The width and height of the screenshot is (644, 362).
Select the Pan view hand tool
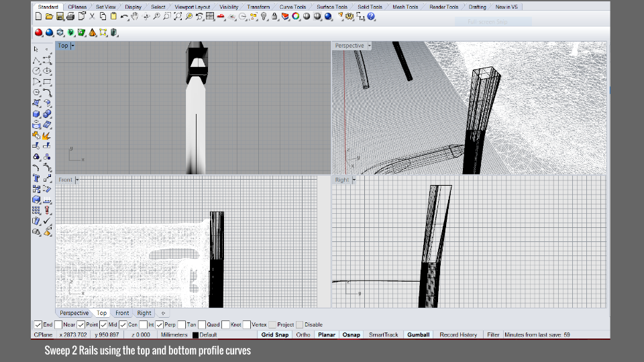pos(134,16)
